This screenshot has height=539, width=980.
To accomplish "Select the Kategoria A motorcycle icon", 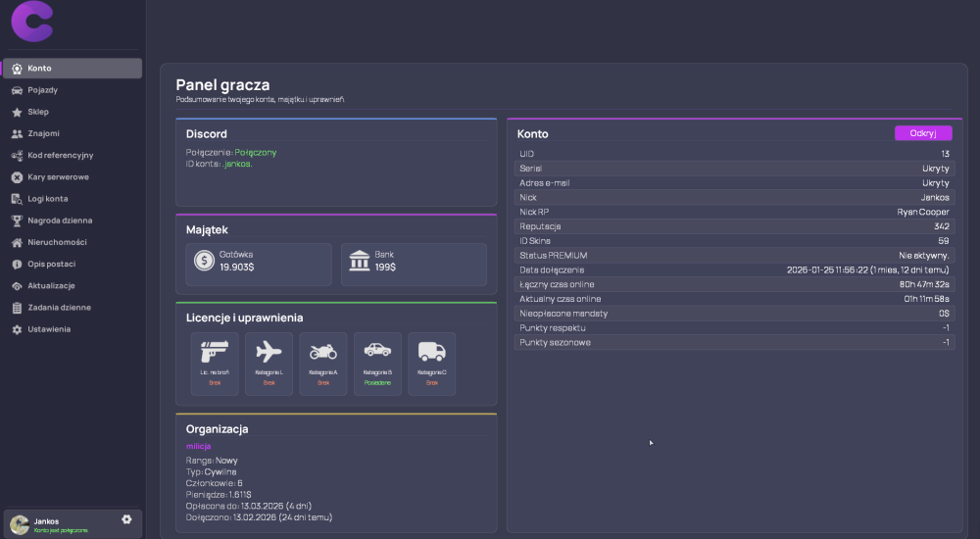I will pyautogui.click(x=323, y=352).
